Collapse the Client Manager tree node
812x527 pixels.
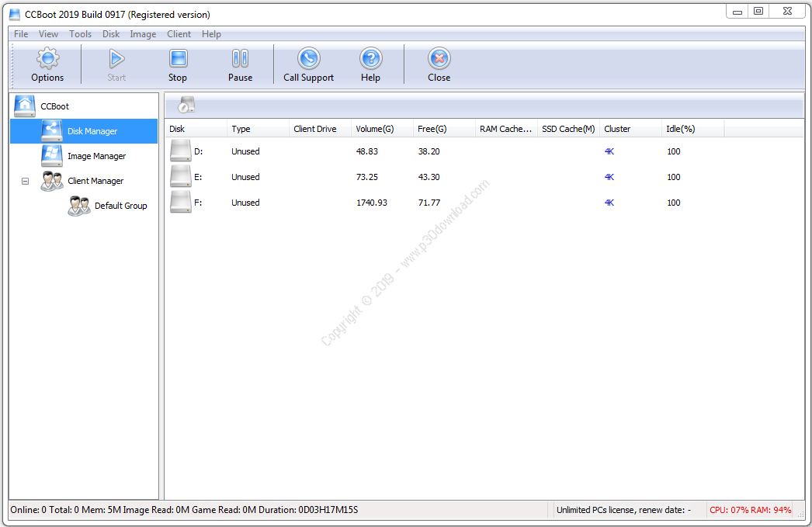tap(25, 181)
